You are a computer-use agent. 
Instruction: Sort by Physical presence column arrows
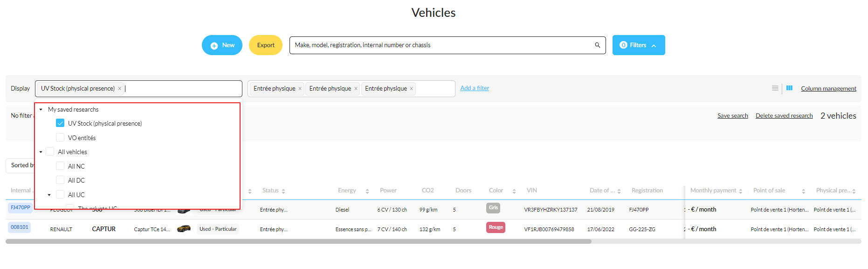click(854, 191)
